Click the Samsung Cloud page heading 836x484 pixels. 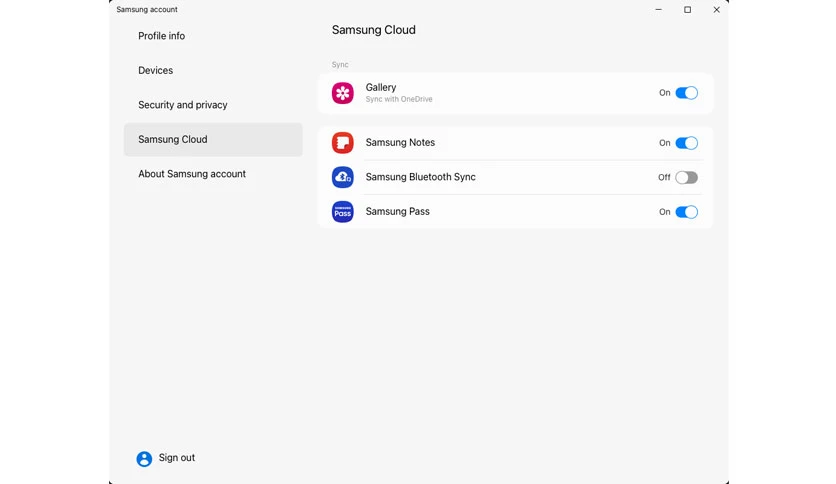click(374, 30)
